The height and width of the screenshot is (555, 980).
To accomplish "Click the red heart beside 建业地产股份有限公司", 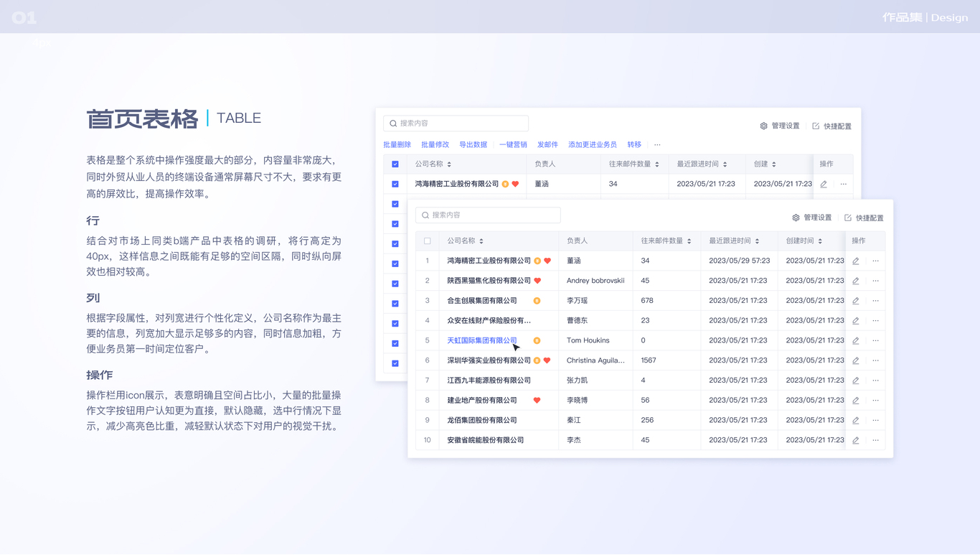I will tap(537, 400).
